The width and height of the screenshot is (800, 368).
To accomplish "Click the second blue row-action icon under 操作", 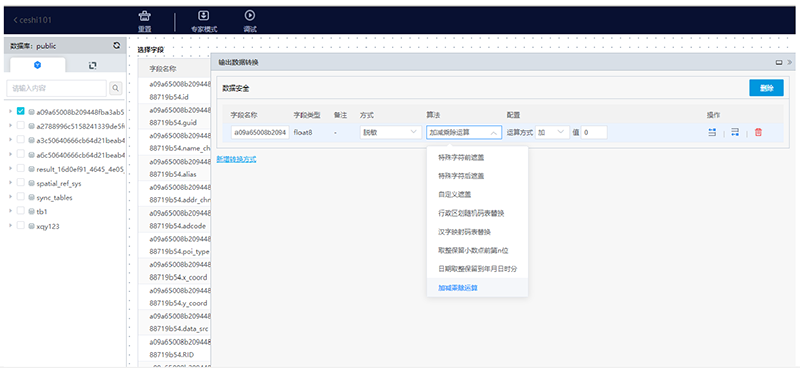I will (735, 132).
